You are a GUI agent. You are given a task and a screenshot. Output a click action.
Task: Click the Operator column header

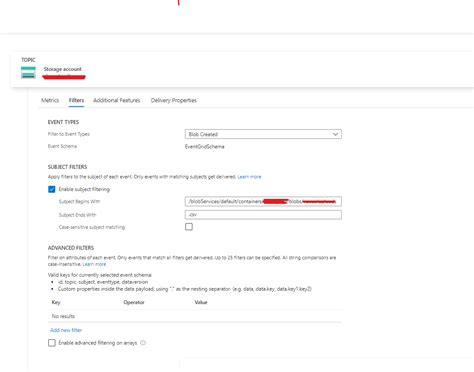134,302
